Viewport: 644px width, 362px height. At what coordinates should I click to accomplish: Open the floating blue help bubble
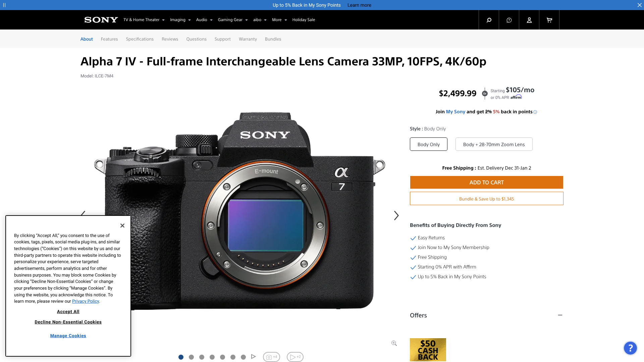click(631, 348)
